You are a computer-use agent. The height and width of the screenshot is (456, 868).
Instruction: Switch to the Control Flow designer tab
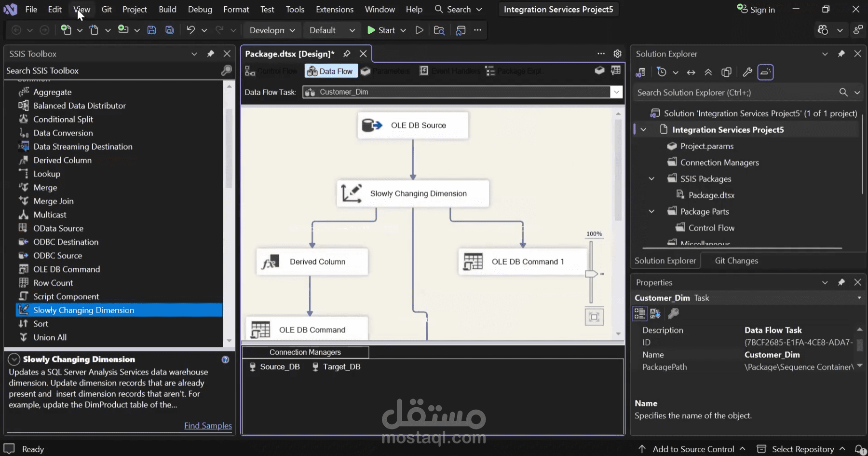click(271, 71)
